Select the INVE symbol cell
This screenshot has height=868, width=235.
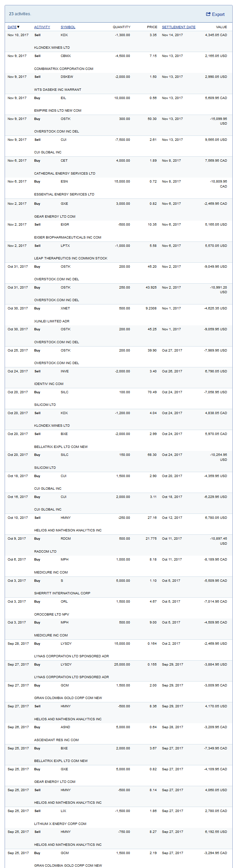pos(64,371)
